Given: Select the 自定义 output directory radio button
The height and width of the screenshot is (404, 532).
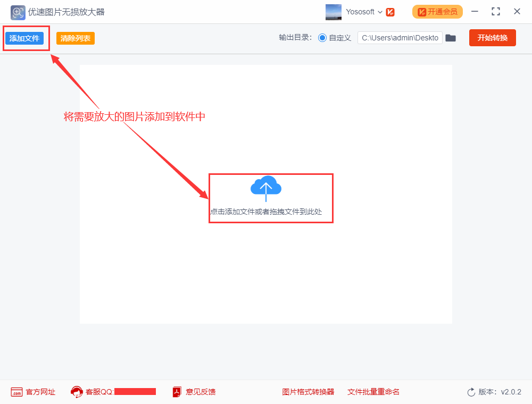Looking at the screenshot, I should pos(322,38).
